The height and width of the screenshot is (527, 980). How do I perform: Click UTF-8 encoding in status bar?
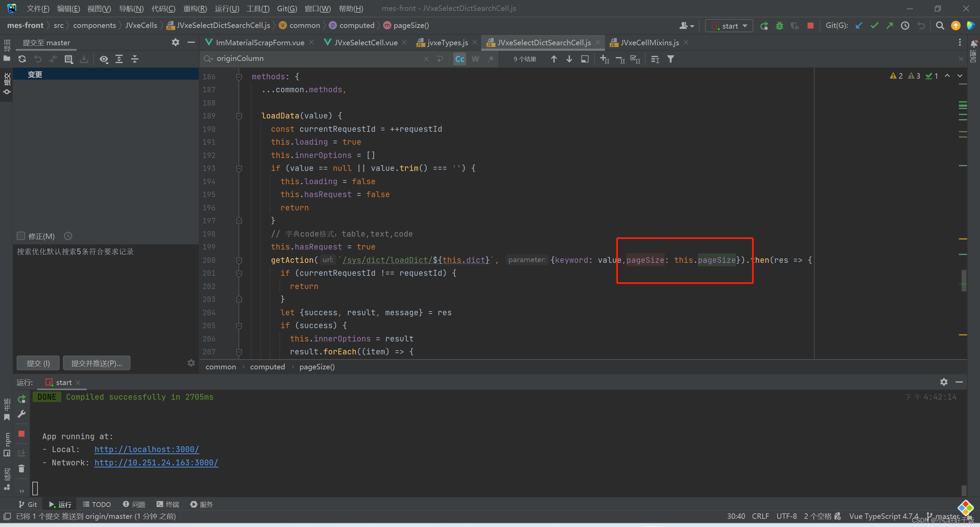[786, 516]
